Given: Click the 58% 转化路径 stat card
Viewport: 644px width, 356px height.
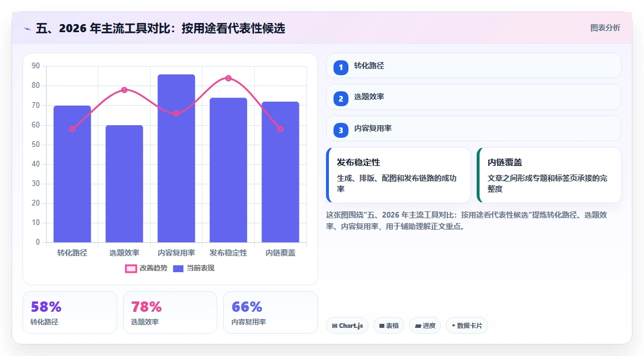Looking at the screenshot, I should 70,312.
